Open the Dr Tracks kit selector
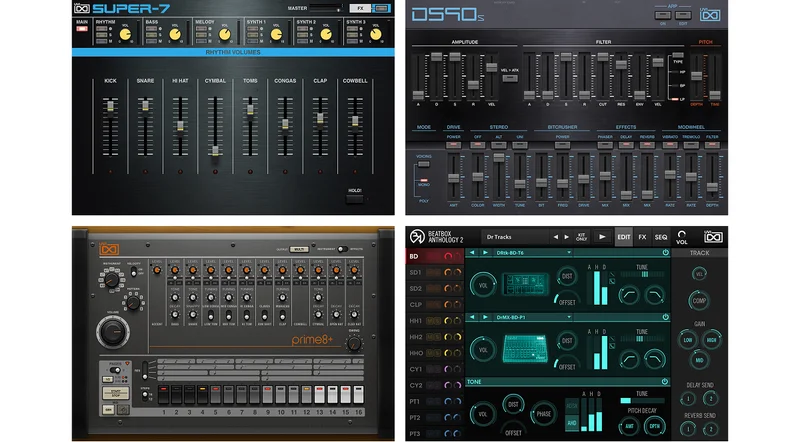The image size is (800, 442). click(515, 237)
